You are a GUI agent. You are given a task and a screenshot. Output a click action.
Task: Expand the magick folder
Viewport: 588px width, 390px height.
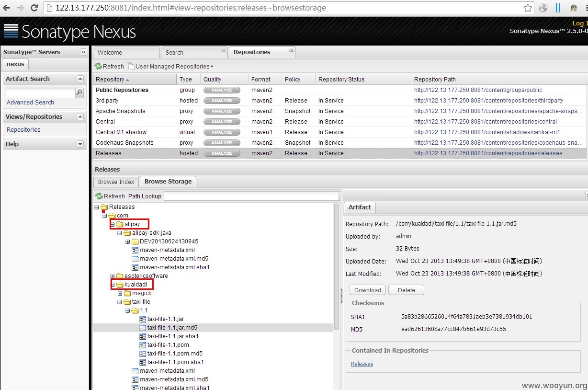[120, 293]
